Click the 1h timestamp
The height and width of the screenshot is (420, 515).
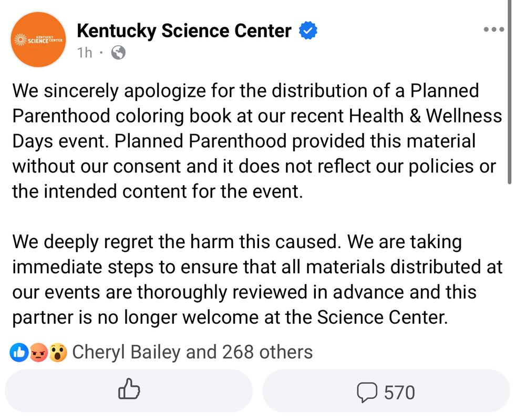pos(84,53)
